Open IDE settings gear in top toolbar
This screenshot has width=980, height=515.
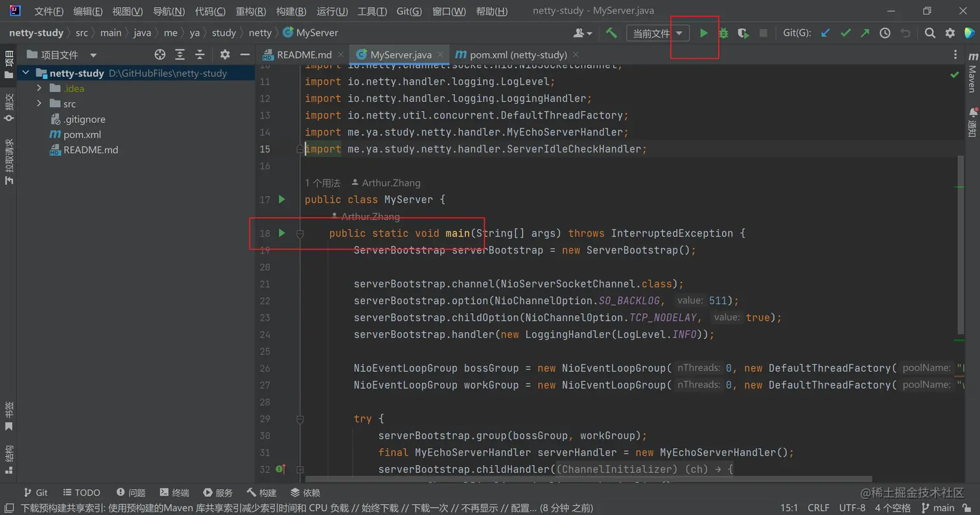[x=950, y=33]
